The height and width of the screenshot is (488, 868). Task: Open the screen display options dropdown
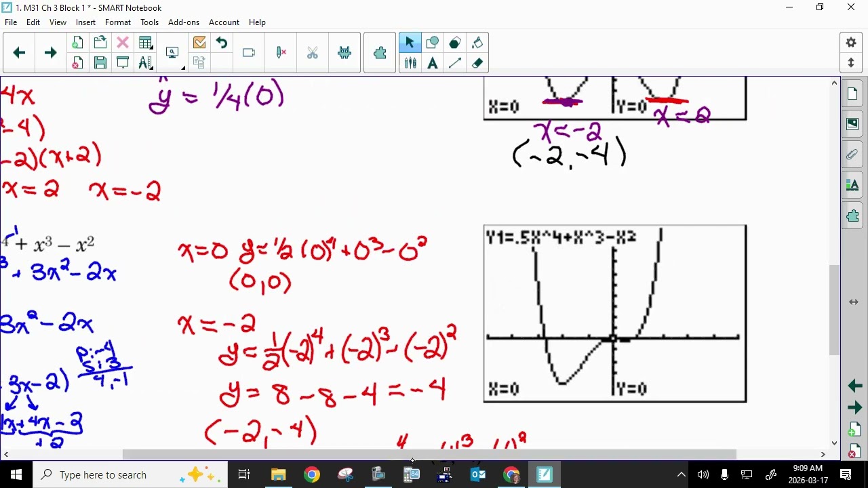click(x=174, y=53)
